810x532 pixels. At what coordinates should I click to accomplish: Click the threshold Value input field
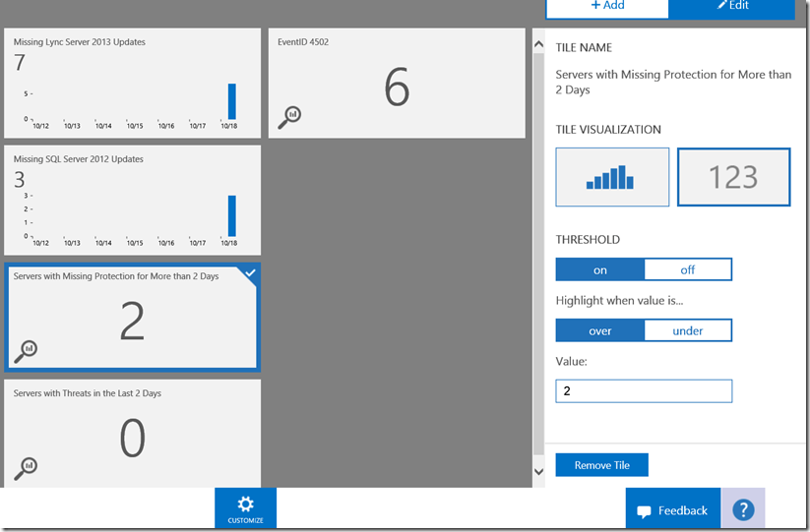click(x=644, y=391)
